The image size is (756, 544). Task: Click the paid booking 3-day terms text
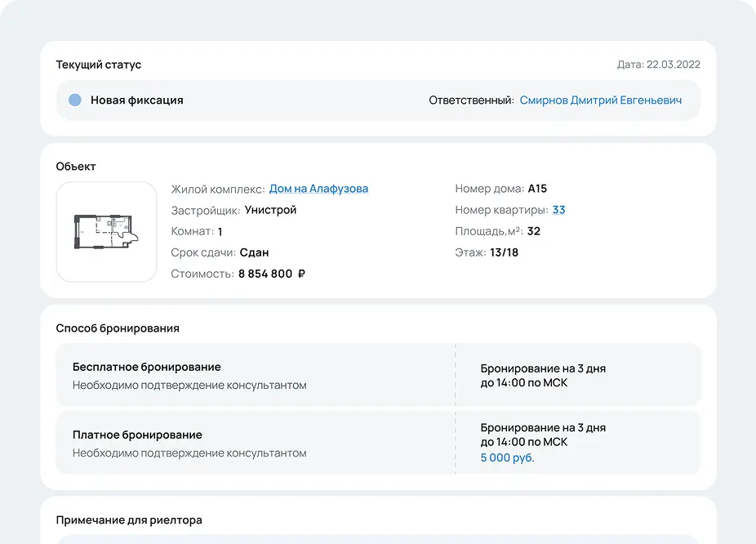tap(543, 435)
